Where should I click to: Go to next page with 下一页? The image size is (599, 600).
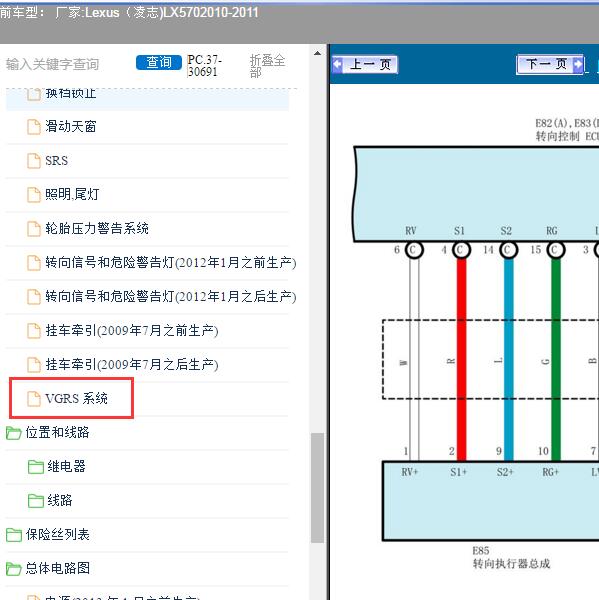click(x=550, y=64)
